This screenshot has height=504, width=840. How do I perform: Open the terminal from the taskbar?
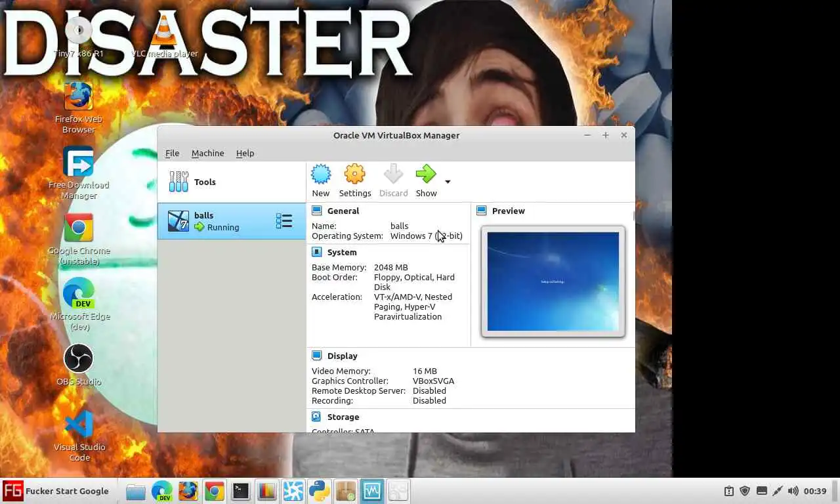(x=241, y=491)
